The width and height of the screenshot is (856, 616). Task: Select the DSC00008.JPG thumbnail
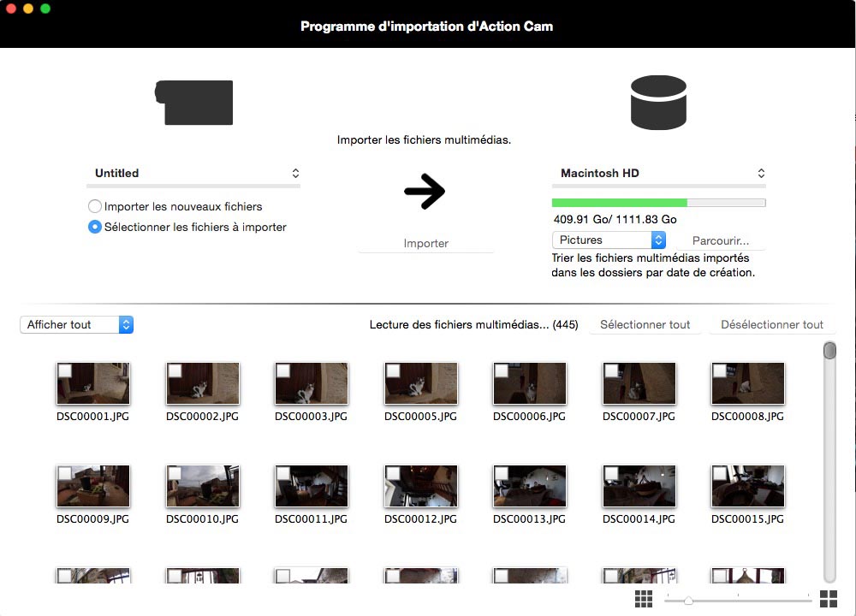748,383
